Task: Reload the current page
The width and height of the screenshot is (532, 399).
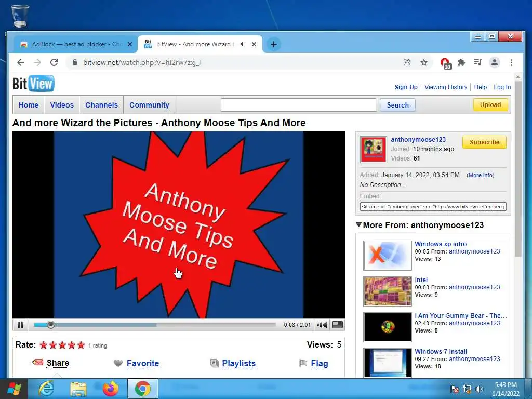Action: pyautogui.click(x=54, y=62)
